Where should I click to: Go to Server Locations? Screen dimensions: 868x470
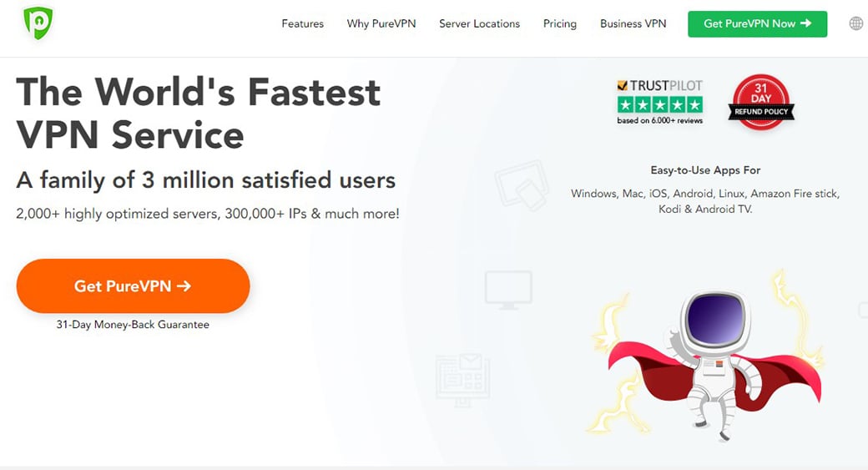[479, 23]
